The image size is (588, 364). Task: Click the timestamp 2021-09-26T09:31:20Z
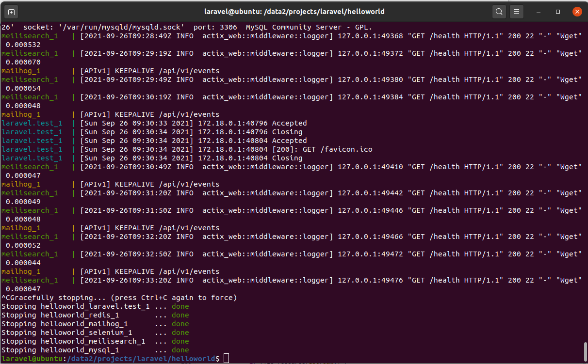pyautogui.click(x=128, y=193)
